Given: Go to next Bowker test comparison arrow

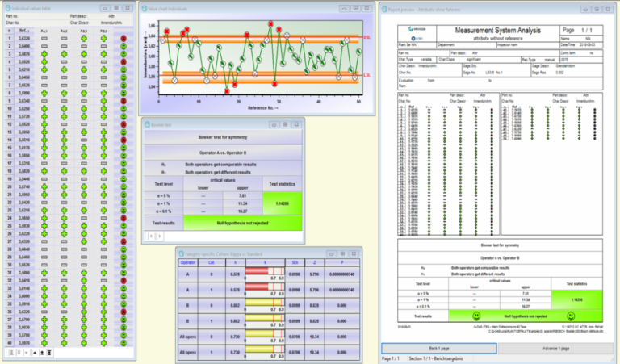Looking at the screenshot, I should point(159,236).
